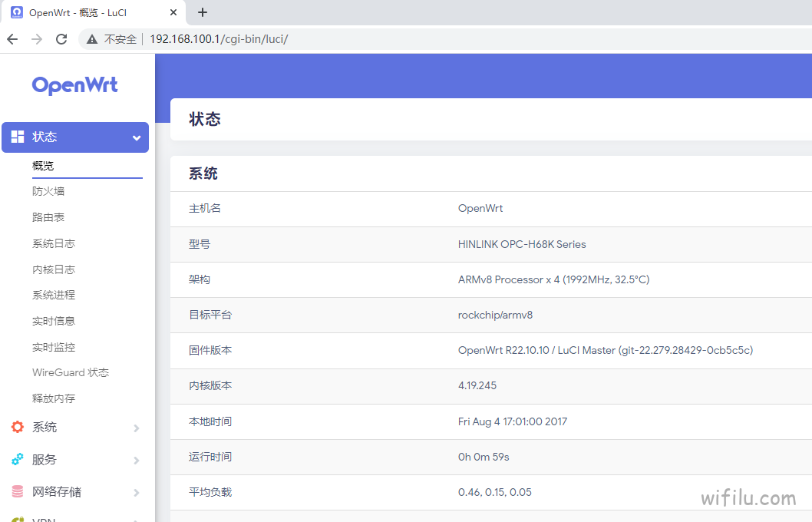Open the 实时信息 page
The height and width of the screenshot is (522, 812).
[54, 321]
